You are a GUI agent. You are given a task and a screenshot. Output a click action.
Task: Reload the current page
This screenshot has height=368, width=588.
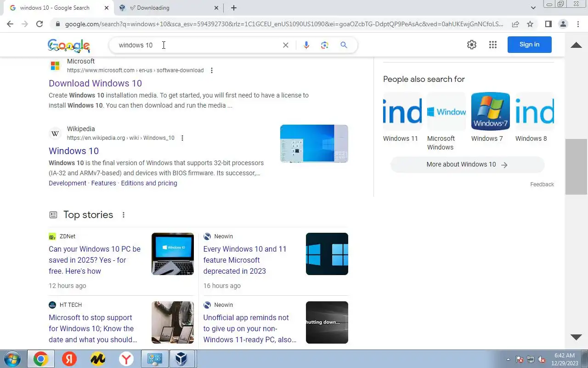[x=40, y=24]
